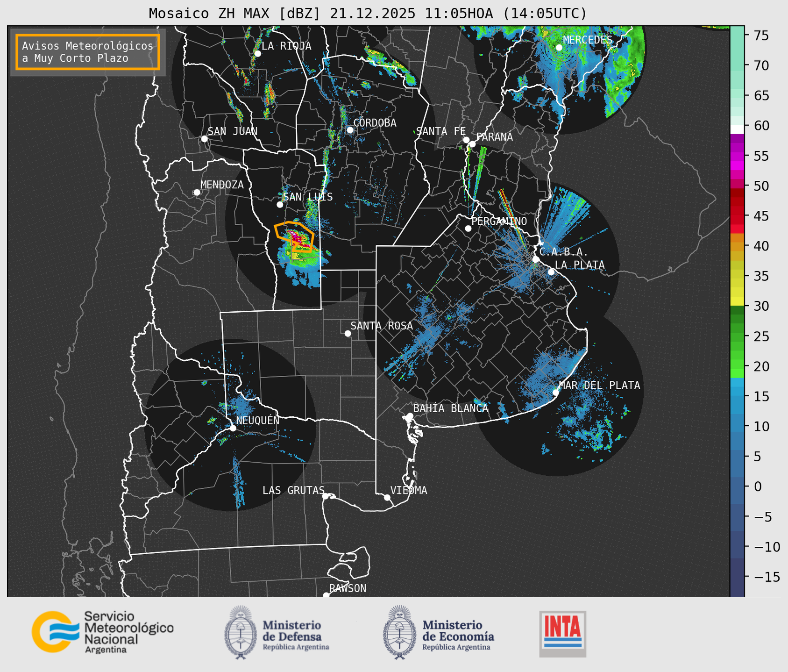Pick the green 25 dBZ band on colorbar
Image resolution: width=788 pixels, height=672 pixels.
(x=737, y=336)
